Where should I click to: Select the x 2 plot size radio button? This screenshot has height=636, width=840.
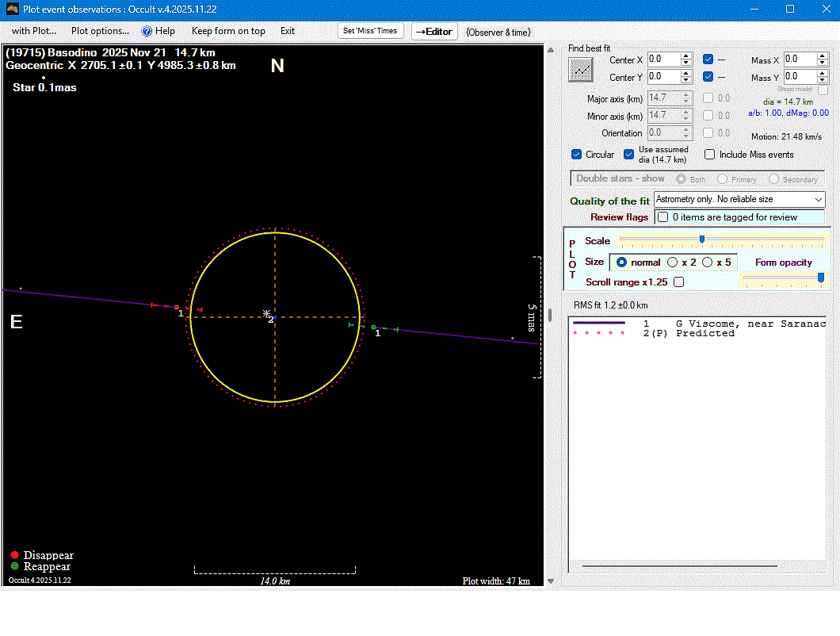point(674,262)
